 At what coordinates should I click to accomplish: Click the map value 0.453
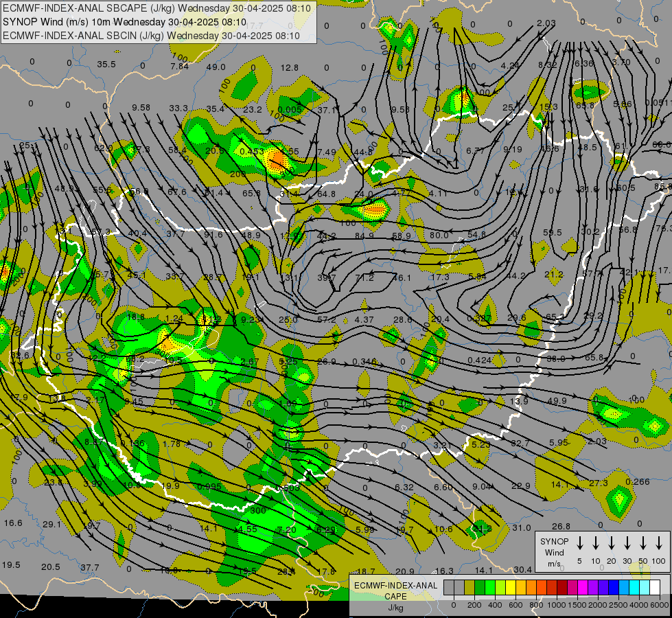[252, 151]
